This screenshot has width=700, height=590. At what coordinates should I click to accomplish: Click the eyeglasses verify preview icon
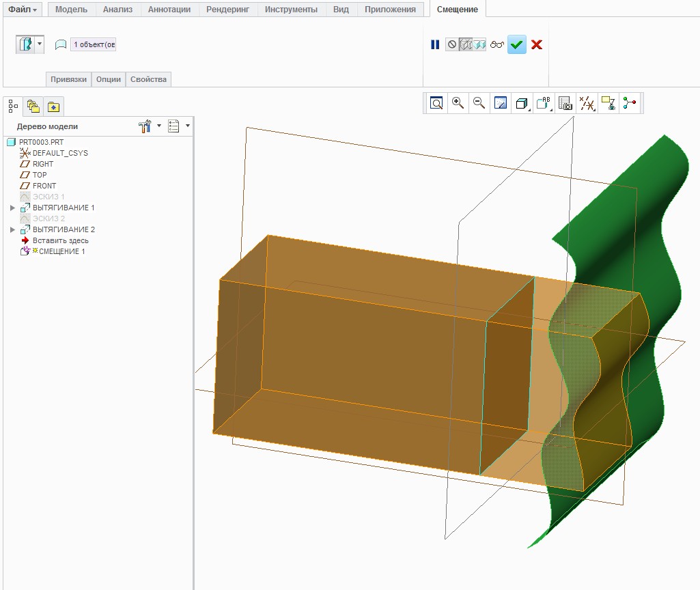coord(497,44)
